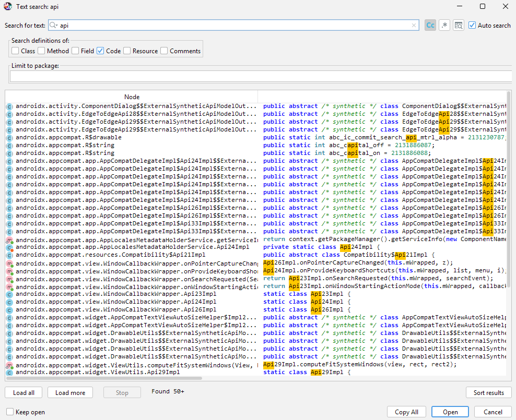Check the Comments search option
The height and width of the screenshot is (420, 516).
164,51
